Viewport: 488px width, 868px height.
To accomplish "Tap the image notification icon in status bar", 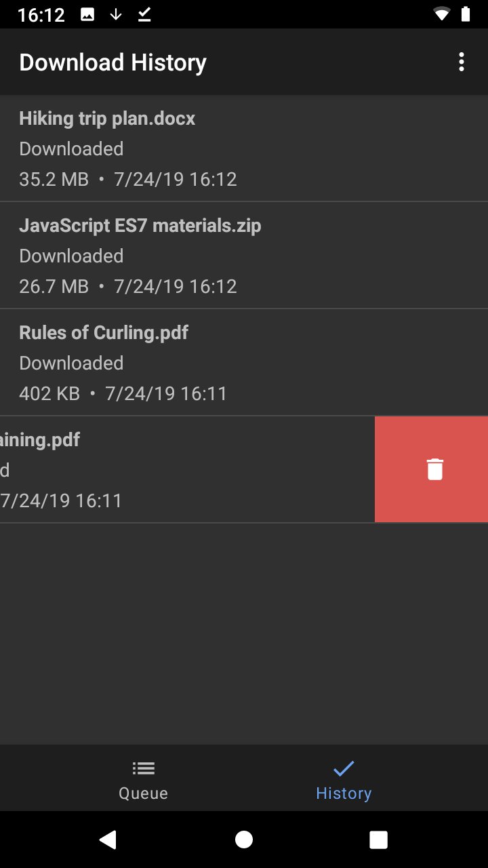I will coord(87,14).
